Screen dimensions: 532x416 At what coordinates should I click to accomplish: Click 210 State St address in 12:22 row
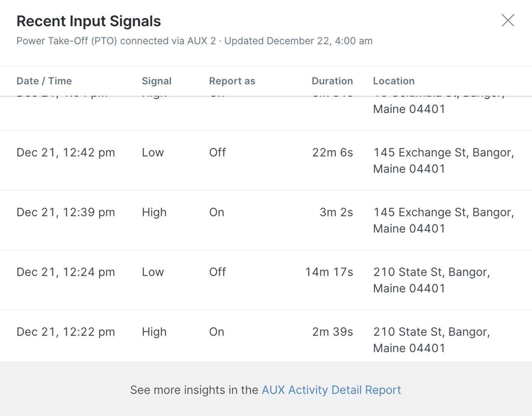point(431,340)
